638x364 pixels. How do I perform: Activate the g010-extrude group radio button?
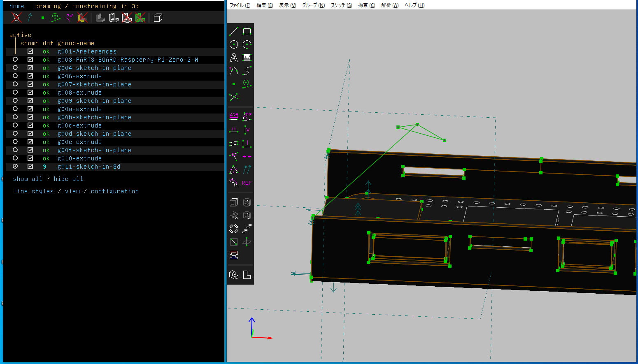[15, 158]
